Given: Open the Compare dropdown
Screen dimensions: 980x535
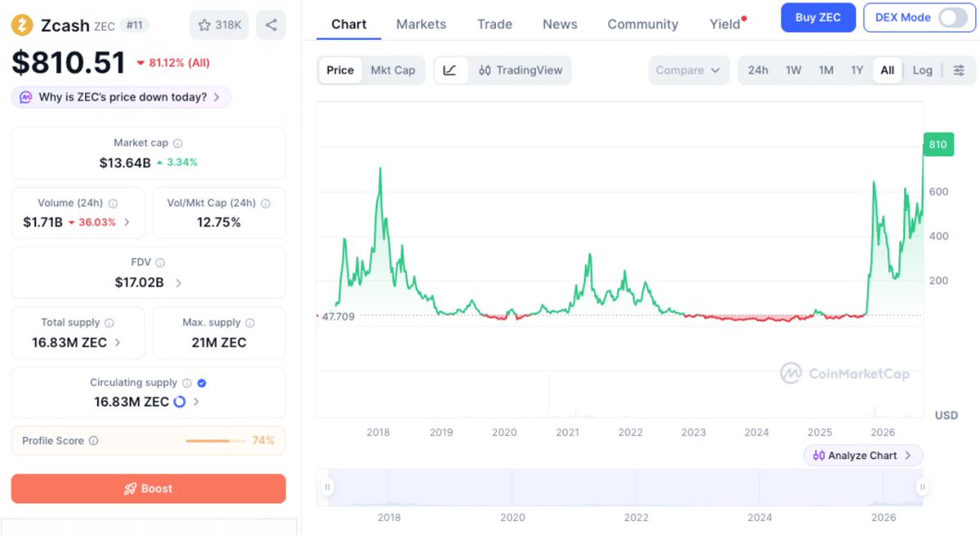Looking at the screenshot, I should coord(688,70).
